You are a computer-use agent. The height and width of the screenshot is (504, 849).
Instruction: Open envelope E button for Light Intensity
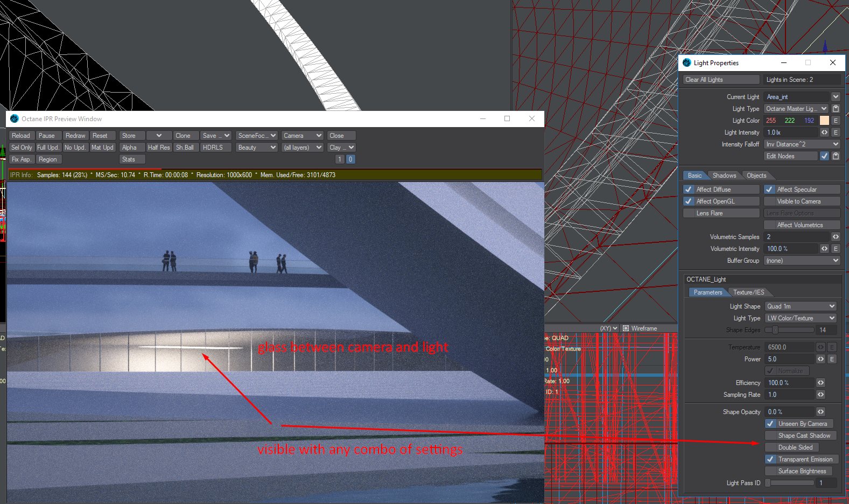pyautogui.click(x=836, y=132)
